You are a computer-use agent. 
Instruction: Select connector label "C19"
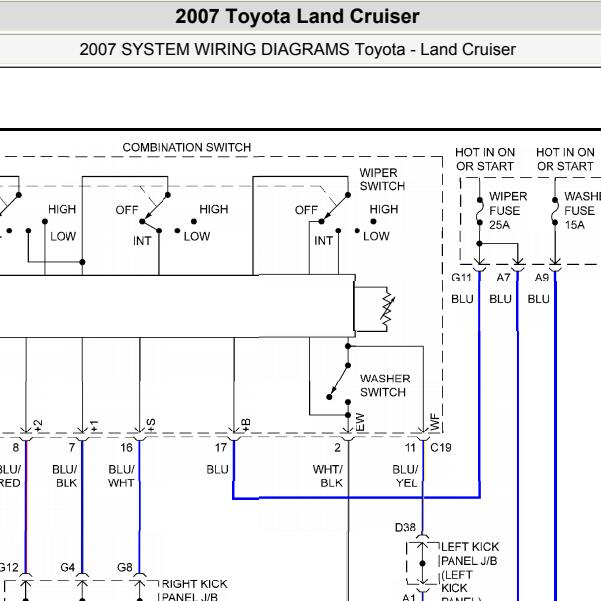point(441,448)
